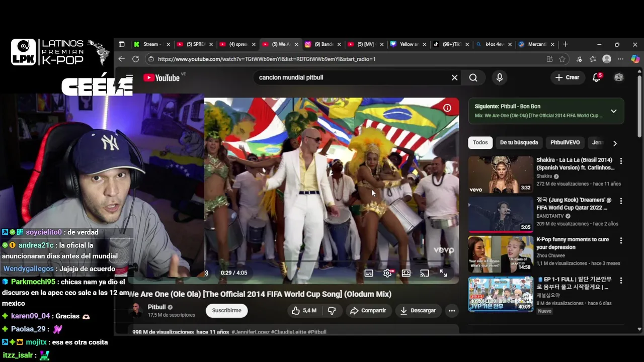Open browser settings and more menu
This screenshot has height=362, width=644.
621,59
